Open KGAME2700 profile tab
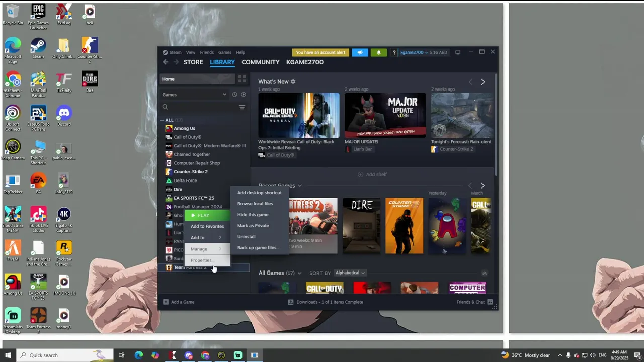This screenshot has height=362, width=644. click(305, 62)
